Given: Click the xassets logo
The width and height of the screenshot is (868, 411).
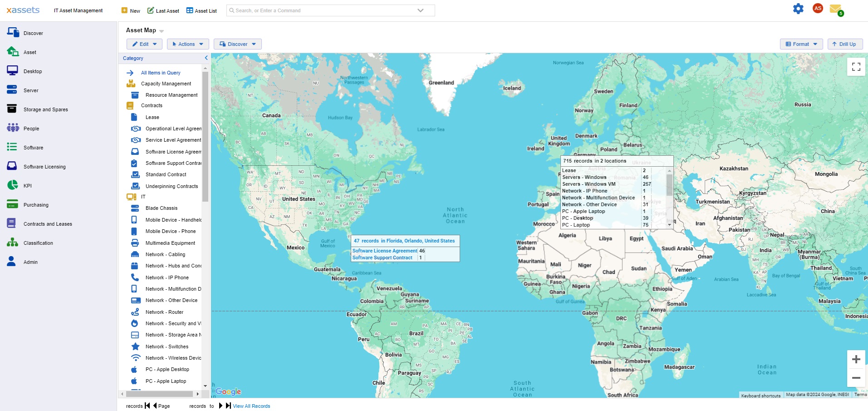Looking at the screenshot, I should (23, 10).
